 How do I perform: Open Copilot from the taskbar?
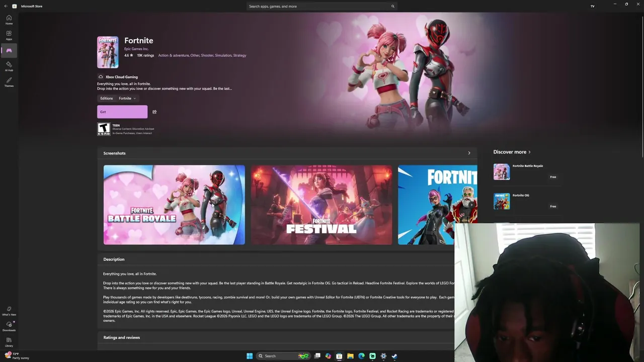pos(328,356)
